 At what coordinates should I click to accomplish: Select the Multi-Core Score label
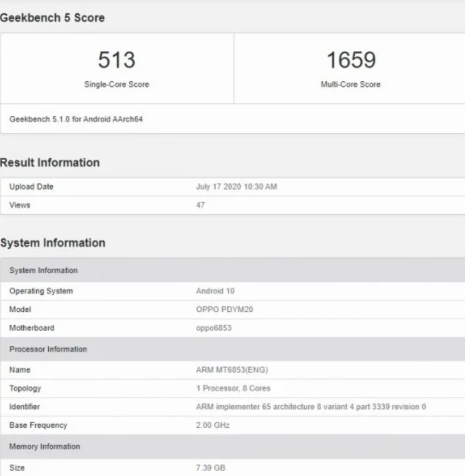(351, 85)
